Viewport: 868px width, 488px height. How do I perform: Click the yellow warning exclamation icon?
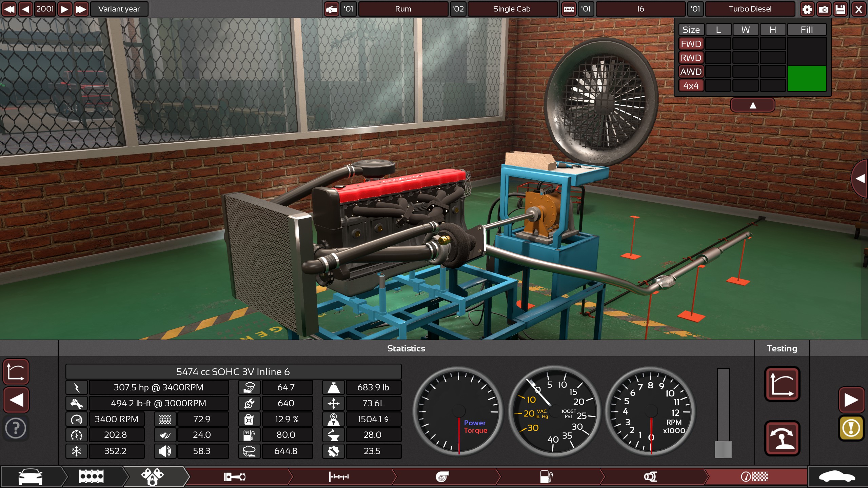[851, 428]
